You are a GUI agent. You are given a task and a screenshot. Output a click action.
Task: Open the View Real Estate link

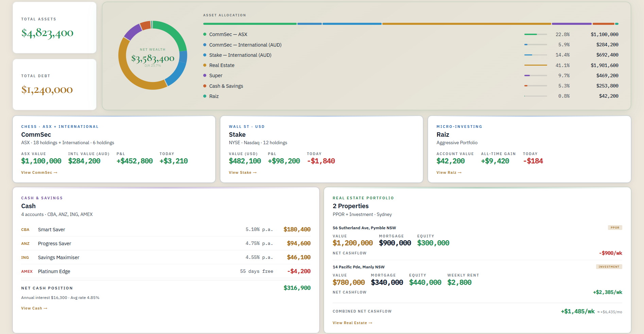[x=352, y=323]
